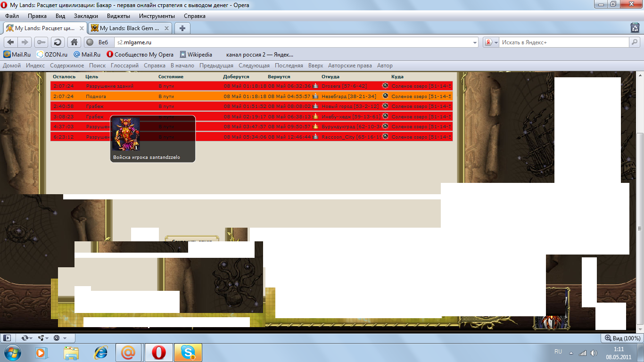Image resolution: width=644 pixels, height=362 pixels.
Task: Click the magnifier search button
Action: tap(635, 42)
